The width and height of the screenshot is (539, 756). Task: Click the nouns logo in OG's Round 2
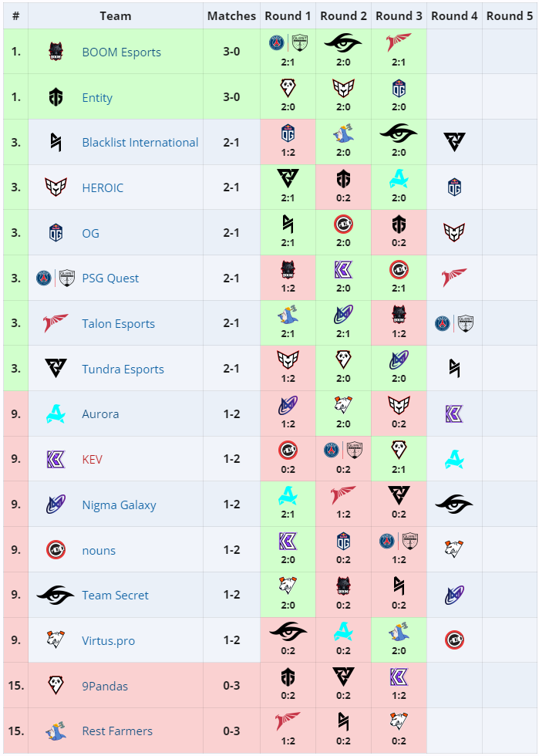(x=343, y=224)
